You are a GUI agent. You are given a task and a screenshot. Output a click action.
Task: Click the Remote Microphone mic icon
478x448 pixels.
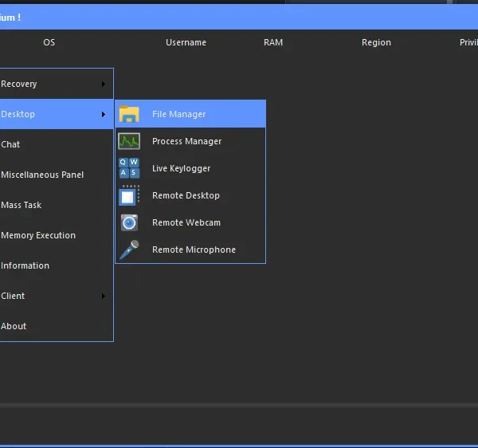click(x=129, y=250)
